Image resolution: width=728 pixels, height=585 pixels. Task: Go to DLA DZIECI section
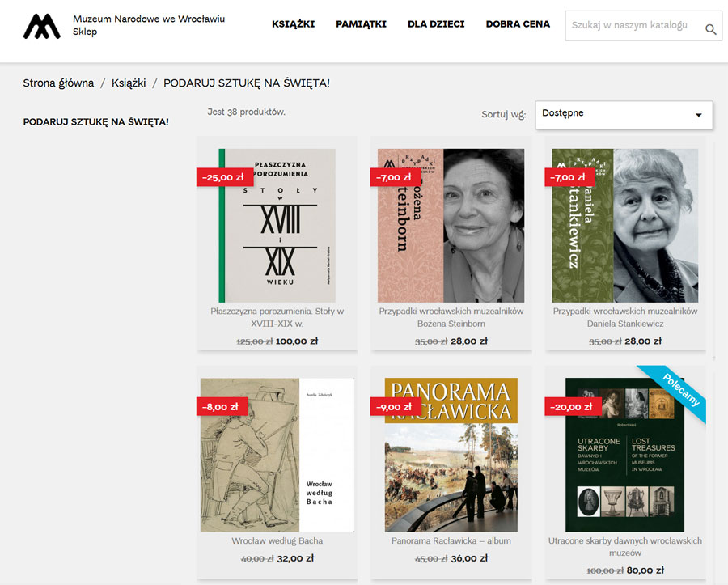click(436, 24)
